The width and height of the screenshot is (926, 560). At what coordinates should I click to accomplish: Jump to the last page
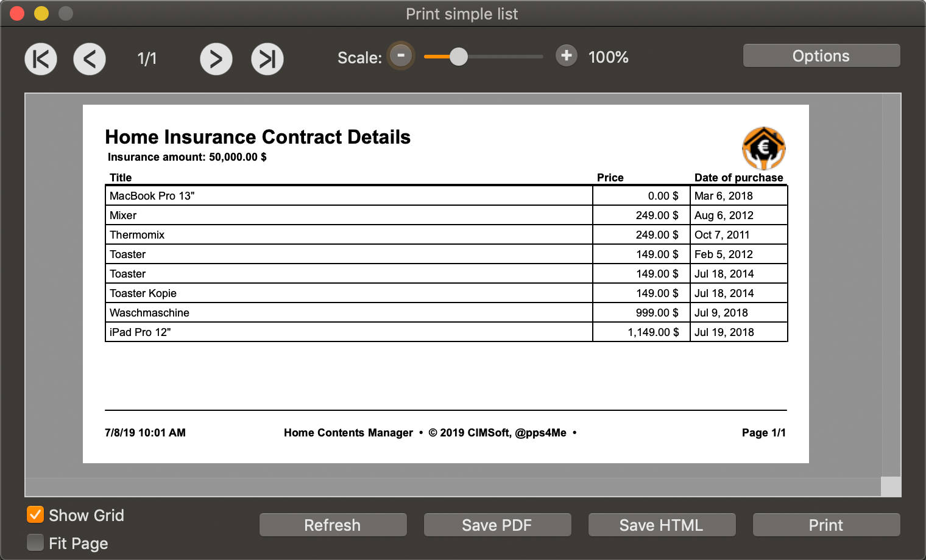(267, 59)
